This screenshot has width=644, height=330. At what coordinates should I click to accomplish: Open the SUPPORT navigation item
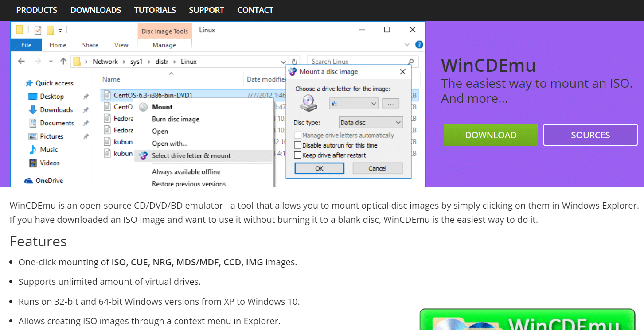click(x=207, y=10)
